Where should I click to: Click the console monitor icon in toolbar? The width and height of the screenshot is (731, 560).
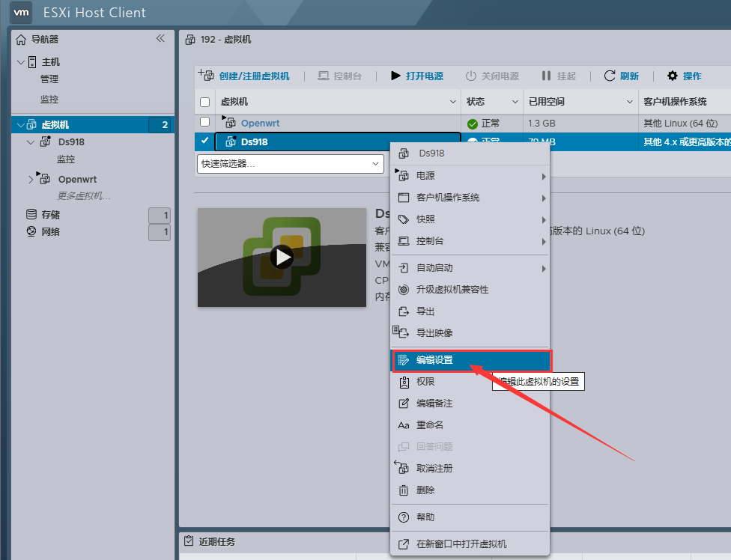tap(323, 76)
